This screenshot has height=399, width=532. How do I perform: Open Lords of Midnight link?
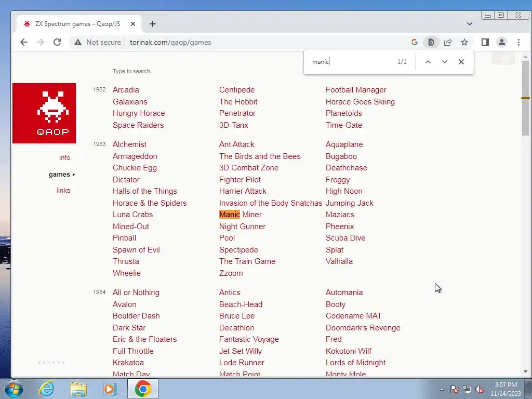click(355, 363)
